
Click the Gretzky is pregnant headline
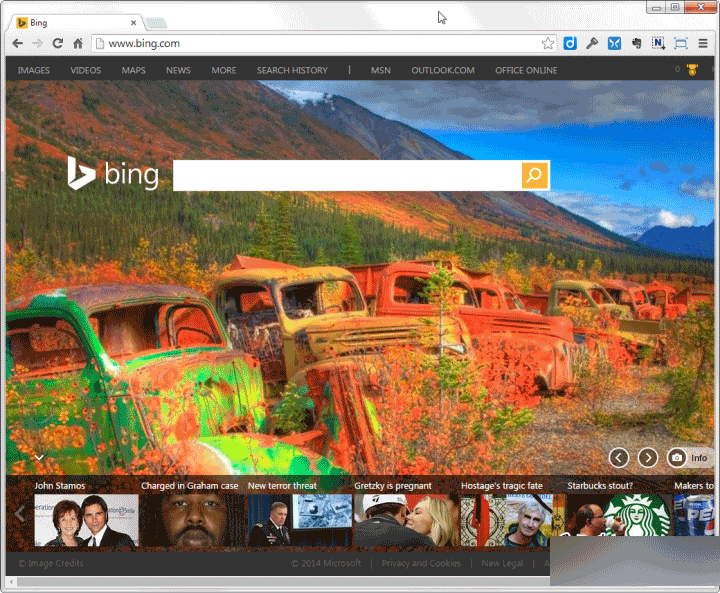pos(393,486)
